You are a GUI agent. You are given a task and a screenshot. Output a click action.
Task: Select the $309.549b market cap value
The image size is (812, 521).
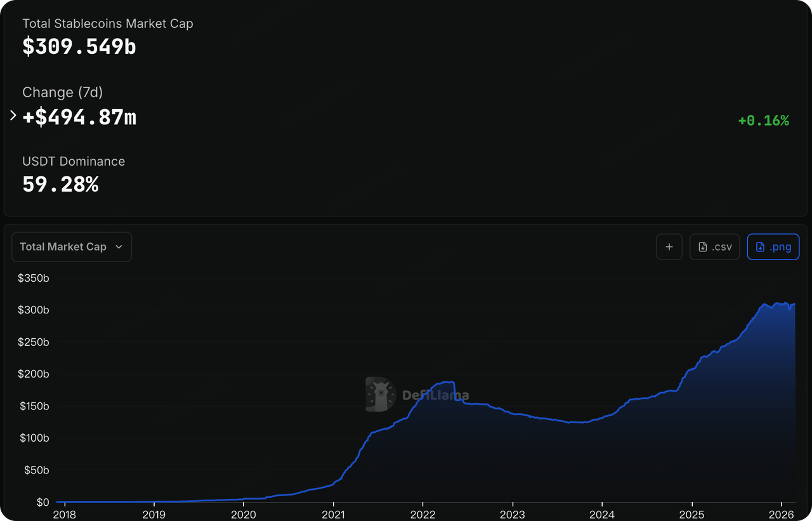[79, 47]
